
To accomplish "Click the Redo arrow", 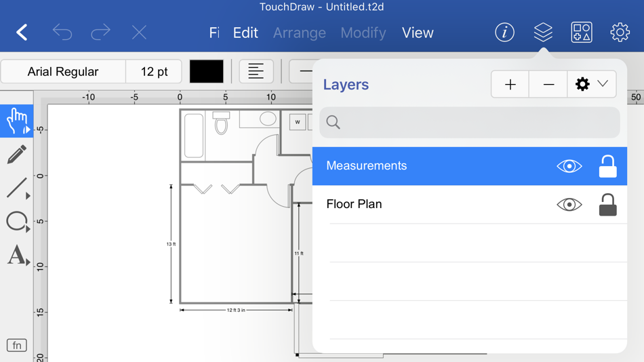I will [100, 33].
